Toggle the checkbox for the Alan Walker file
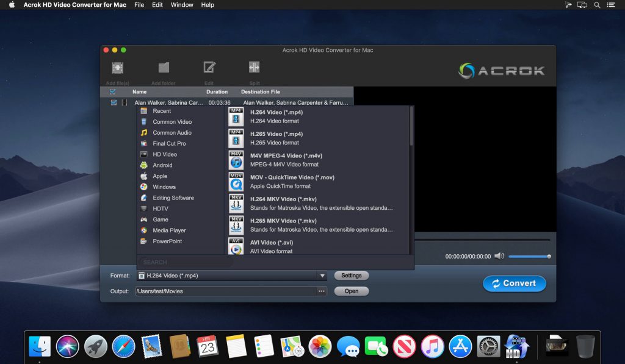This screenshot has width=625, height=364. (113, 102)
